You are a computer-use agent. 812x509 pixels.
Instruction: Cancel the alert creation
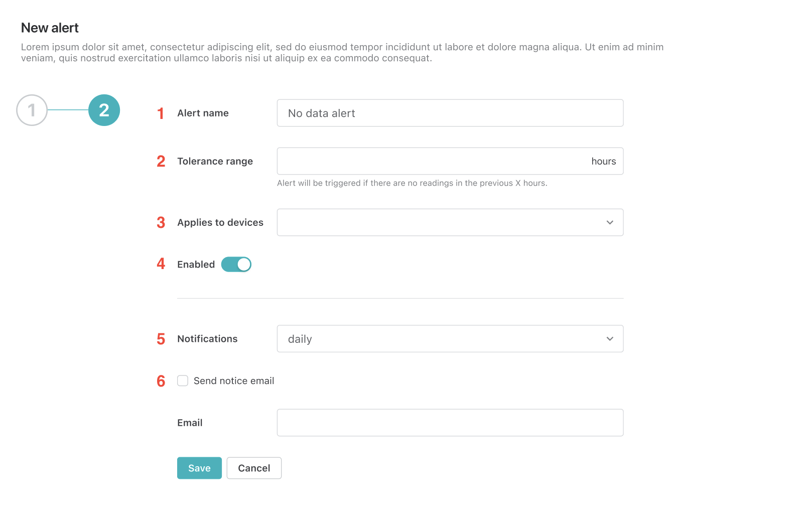254,468
